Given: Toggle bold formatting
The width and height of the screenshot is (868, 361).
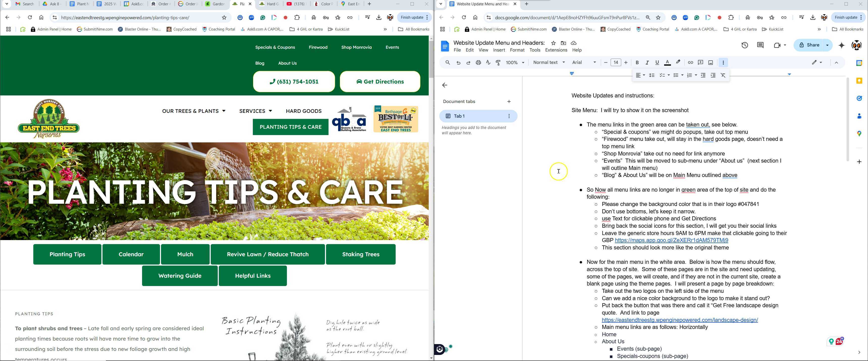Looking at the screenshot, I should pyautogui.click(x=637, y=63).
